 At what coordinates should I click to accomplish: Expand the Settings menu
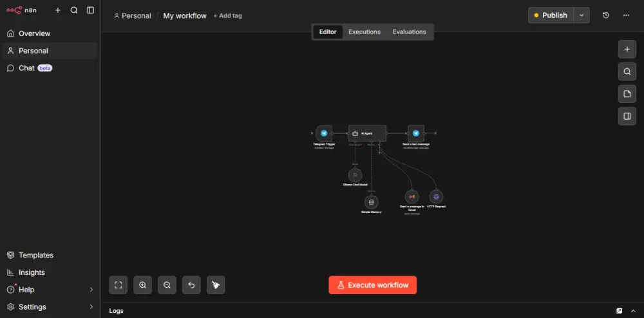[50, 306]
